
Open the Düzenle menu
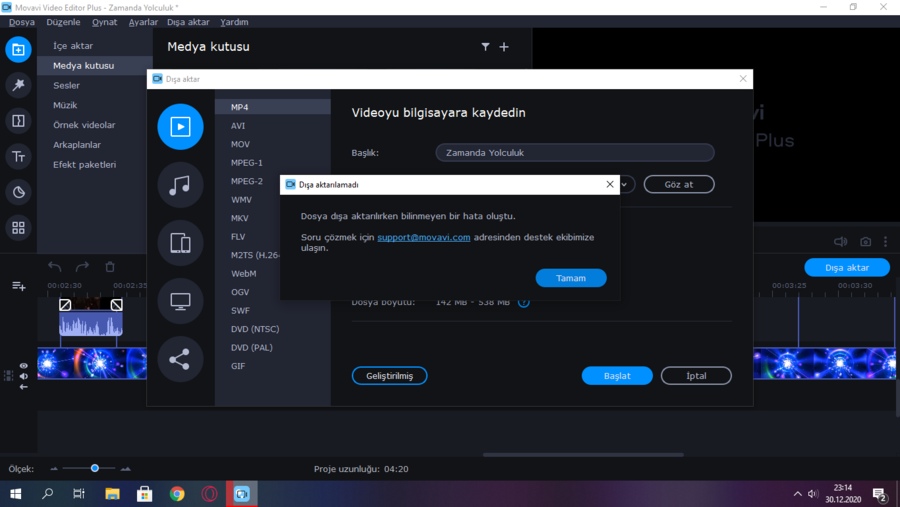(63, 22)
